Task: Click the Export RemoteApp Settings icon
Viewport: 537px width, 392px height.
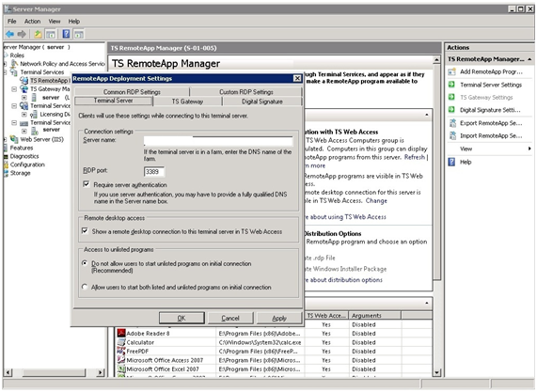Action: [x=452, y=123]
